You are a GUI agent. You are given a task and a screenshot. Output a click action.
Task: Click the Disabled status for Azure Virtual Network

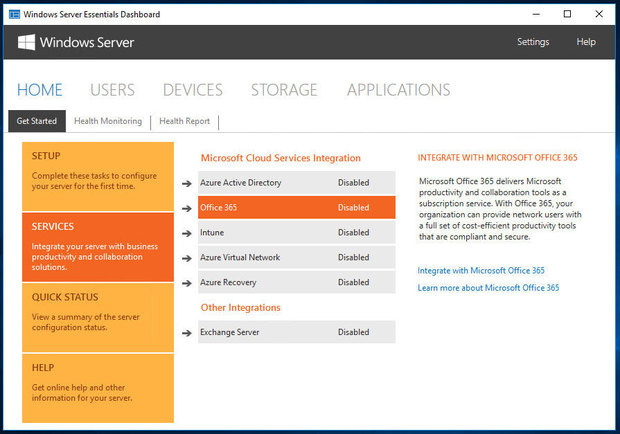coord(353,257)
